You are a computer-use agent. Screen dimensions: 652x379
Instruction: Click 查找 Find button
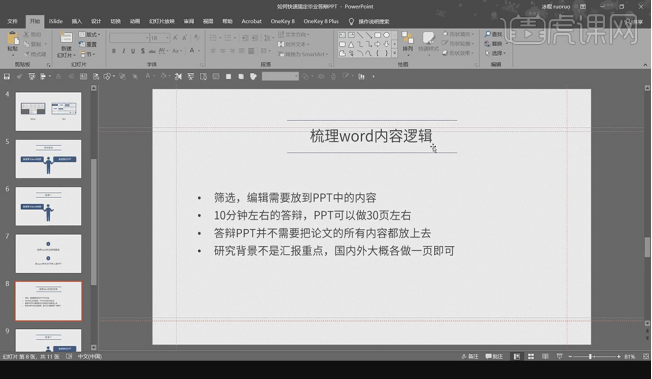(493, 34)
